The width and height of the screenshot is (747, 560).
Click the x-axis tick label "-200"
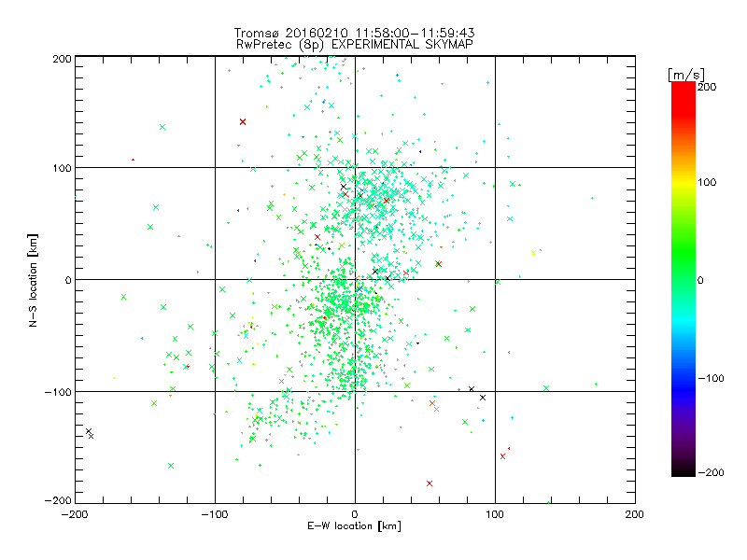tap(75, 514)
